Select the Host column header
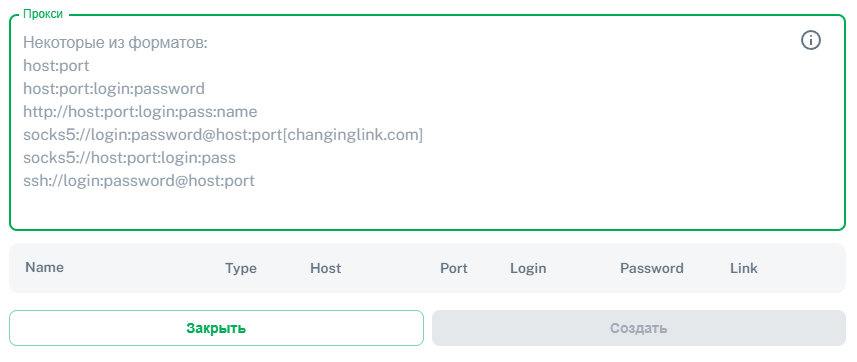Image resolution: width=857 pixels, height=362 pixels. (x=325, y=268)
